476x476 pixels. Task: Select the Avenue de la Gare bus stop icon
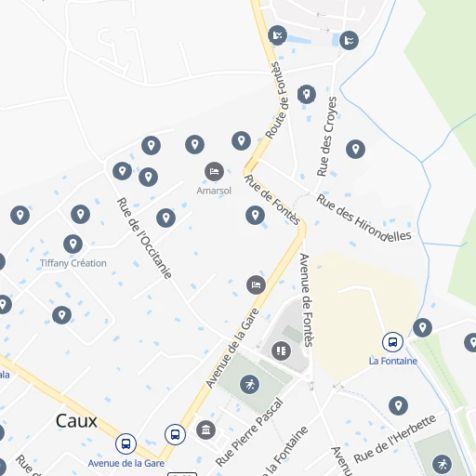coord(126,443)
